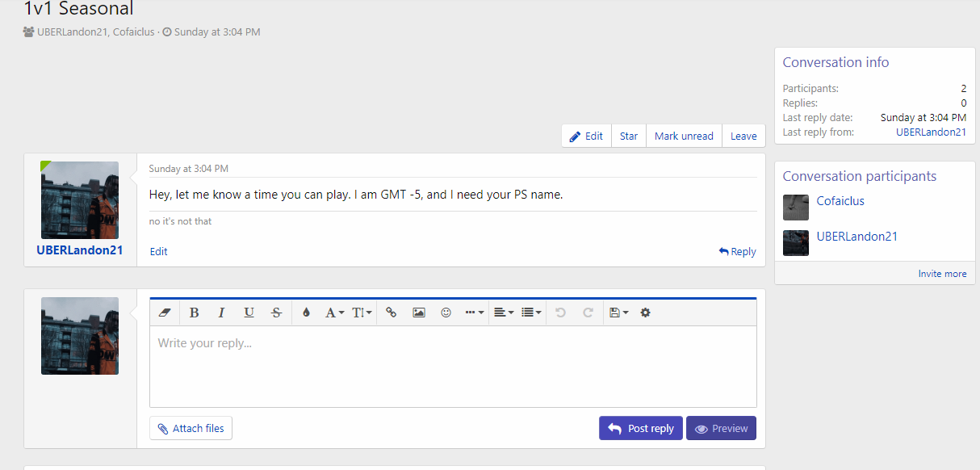Open the drafts save icon menu
980x470 pixels.
pos(618,313)
